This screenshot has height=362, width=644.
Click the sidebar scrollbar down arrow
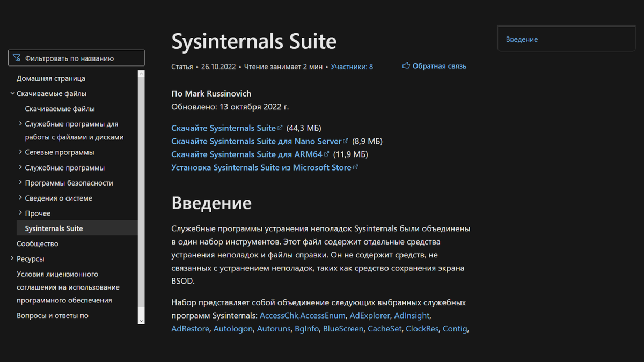141,320
